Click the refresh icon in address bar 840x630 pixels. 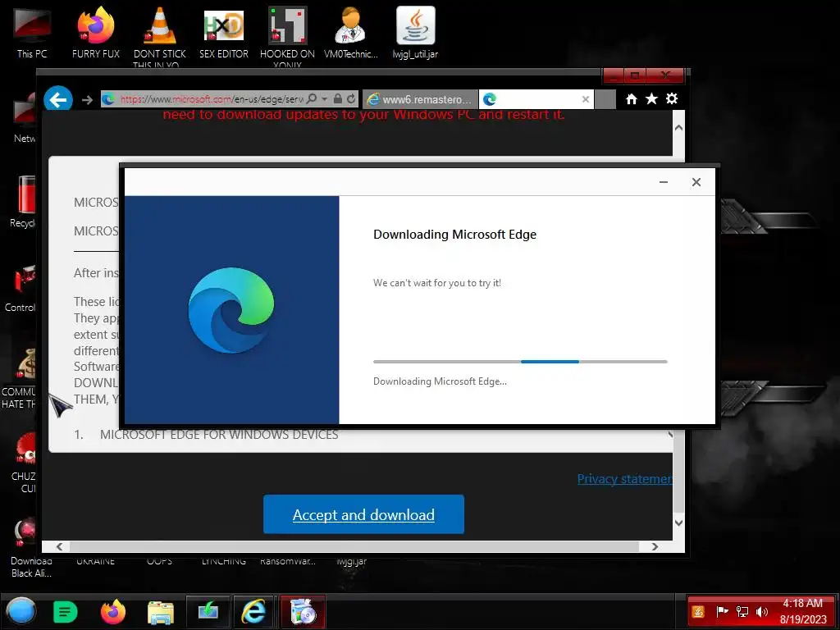(351, 98)
